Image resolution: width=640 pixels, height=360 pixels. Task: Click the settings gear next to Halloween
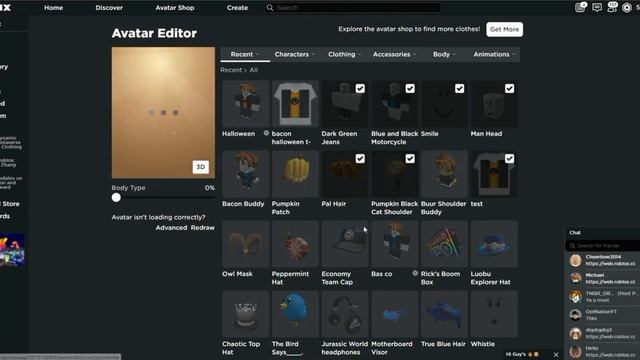[266, 133]
